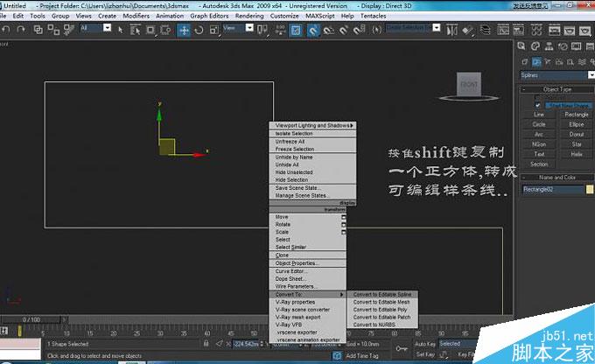Collapse the Name and Color rollout
Screen dimensions: 595x364
(x=557, y=178)
